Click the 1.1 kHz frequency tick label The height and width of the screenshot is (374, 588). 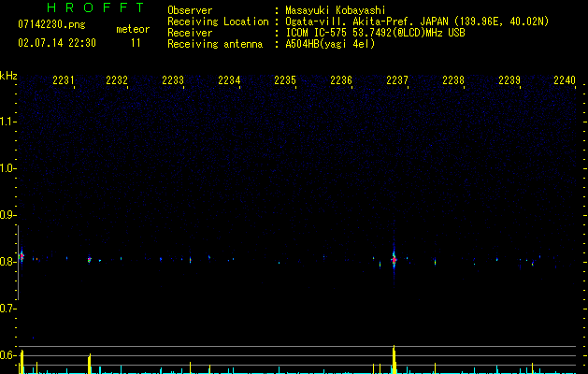[7, 122]
